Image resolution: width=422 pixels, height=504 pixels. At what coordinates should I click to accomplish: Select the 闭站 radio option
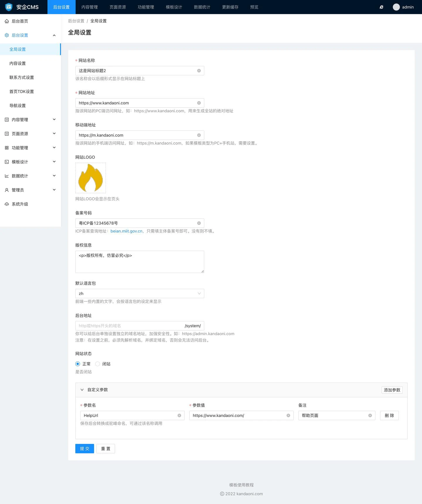click(98, 364)
